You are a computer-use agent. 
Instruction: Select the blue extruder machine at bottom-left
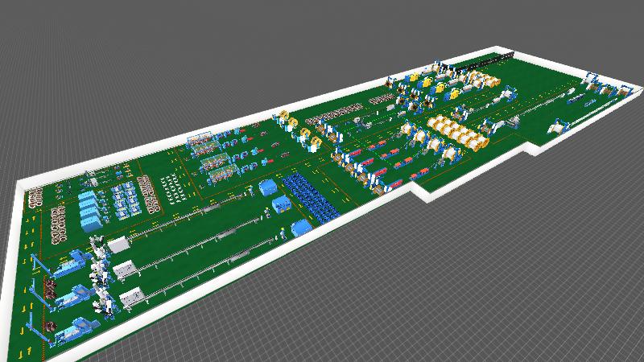tap(80, 330)
